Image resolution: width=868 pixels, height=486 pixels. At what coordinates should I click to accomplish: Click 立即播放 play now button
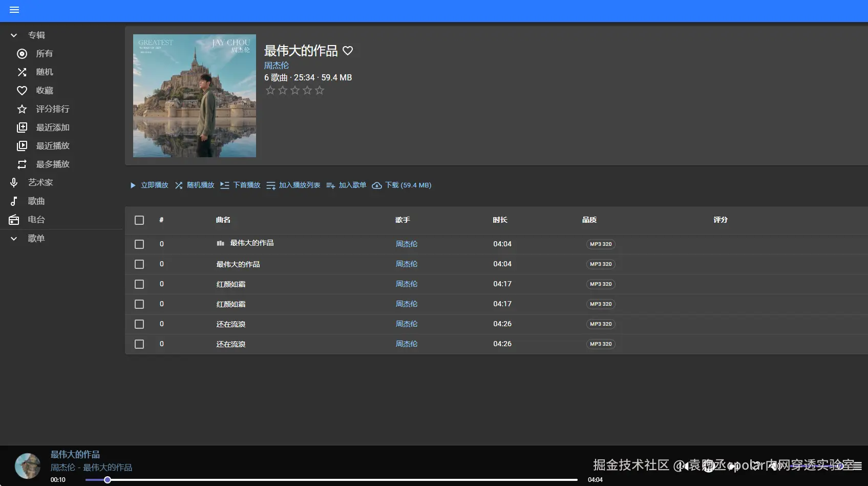[149, 185]
